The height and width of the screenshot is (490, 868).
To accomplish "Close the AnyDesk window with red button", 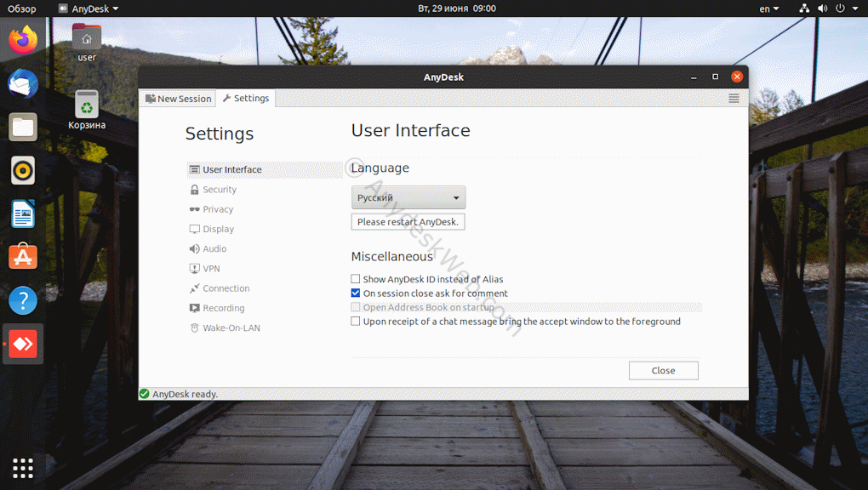I will 737,77.
